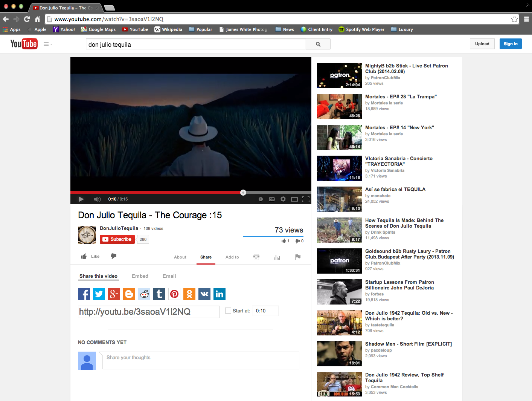The width and height of the screenshot is (532, 401).
Task: Click the YouTube search magnifier button
Action: click(x=318, y=44)
